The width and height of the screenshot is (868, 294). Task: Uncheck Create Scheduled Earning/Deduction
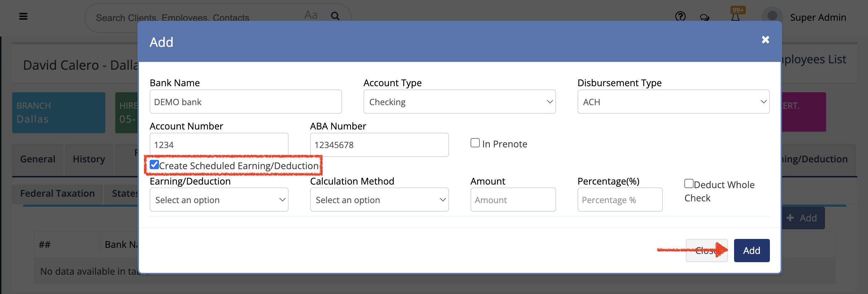[x=154, y=165]
